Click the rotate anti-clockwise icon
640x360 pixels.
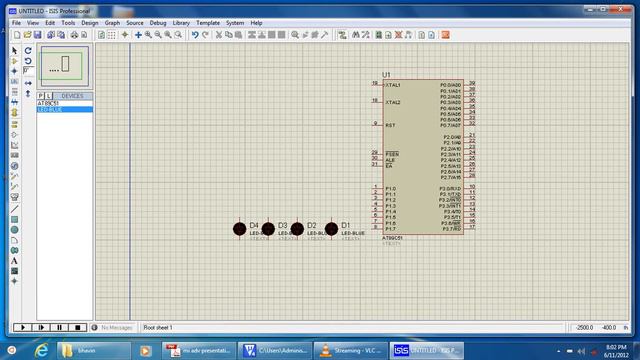coord(28,61)
